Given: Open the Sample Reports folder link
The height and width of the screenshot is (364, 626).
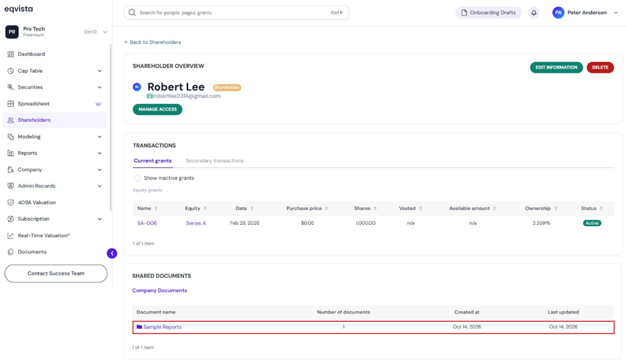Looking at the screenshot, I should [x=163, y=327].
